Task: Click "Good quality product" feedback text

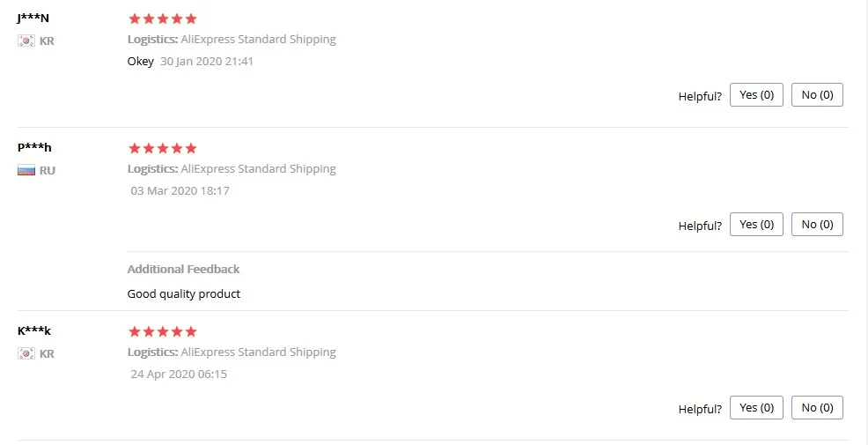Action: (x=184, y=293)
